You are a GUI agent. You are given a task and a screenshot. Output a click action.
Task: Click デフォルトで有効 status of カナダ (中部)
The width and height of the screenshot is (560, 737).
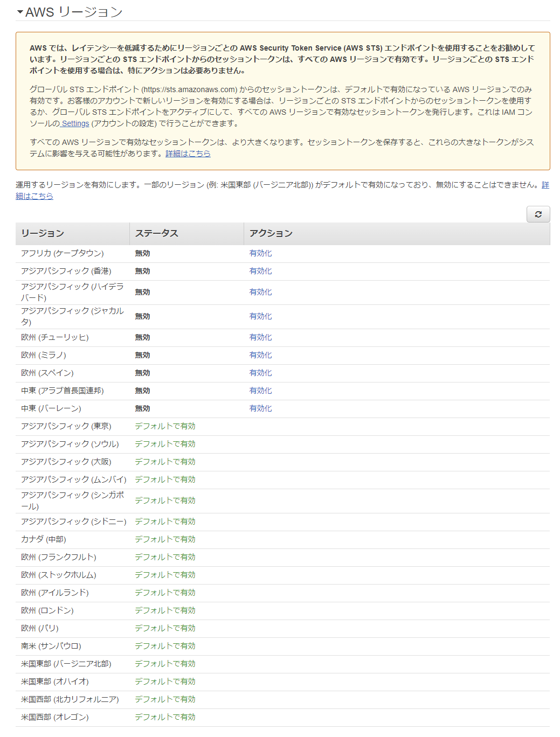(165, 539)
